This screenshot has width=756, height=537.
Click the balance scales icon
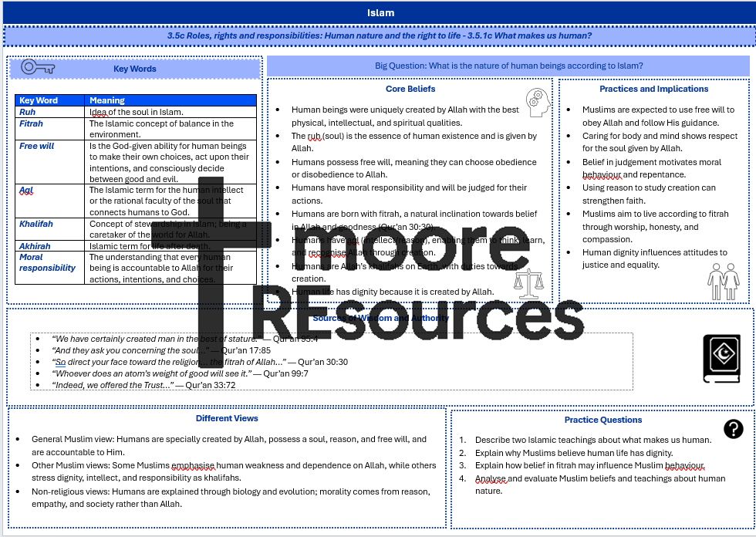tap(528, 283)
